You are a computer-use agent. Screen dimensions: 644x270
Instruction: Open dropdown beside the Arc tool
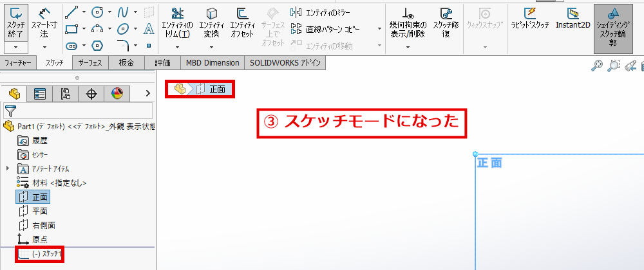(x=110, y=29)
